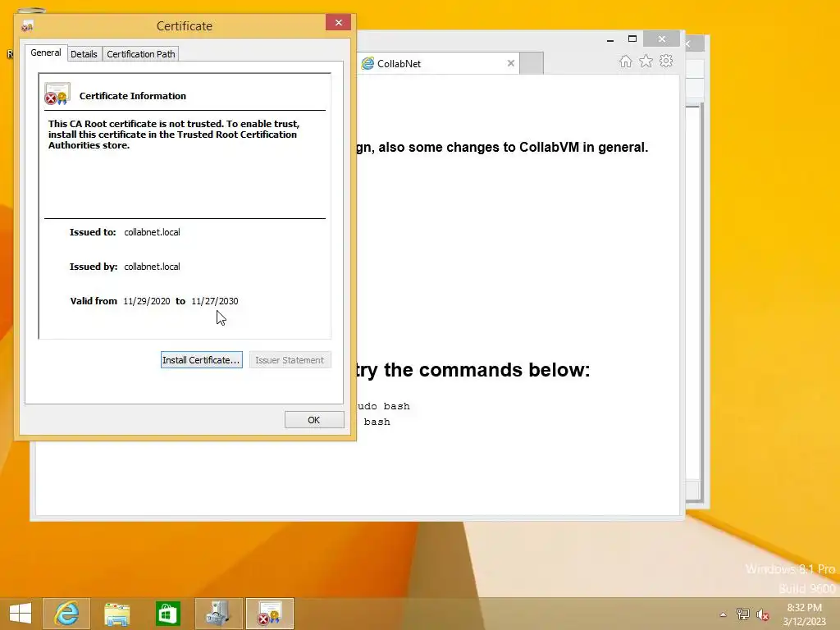Select the General tab
The image size is (840, 630).
(46, 52)
